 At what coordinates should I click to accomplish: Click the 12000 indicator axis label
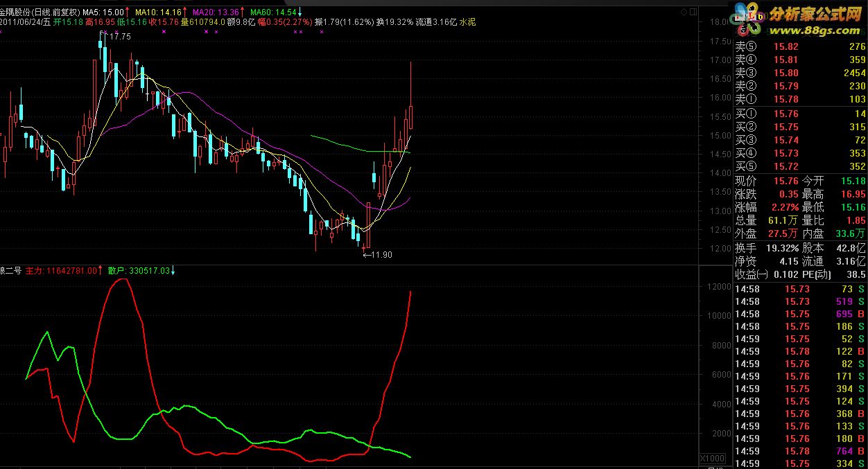pos(718,286)
